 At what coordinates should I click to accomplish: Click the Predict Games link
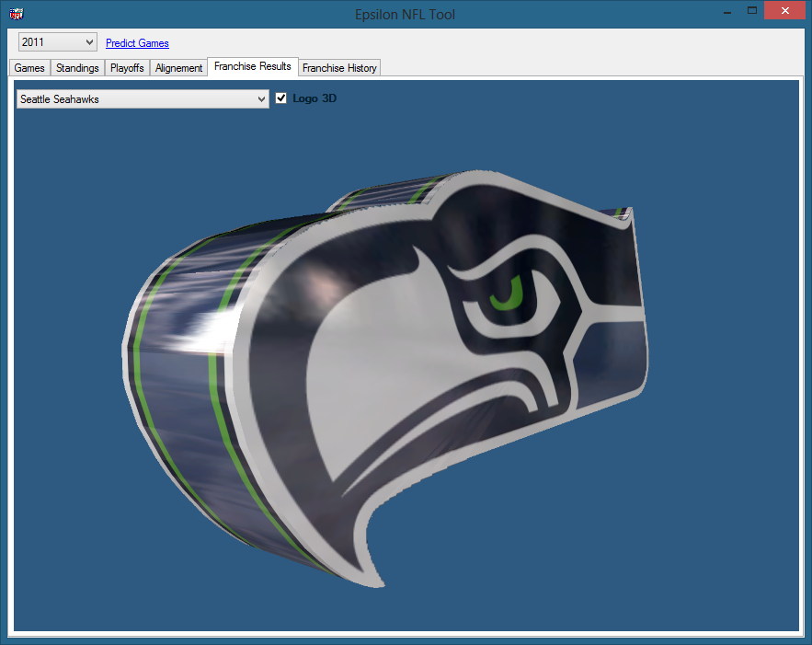tap(137, 43)
